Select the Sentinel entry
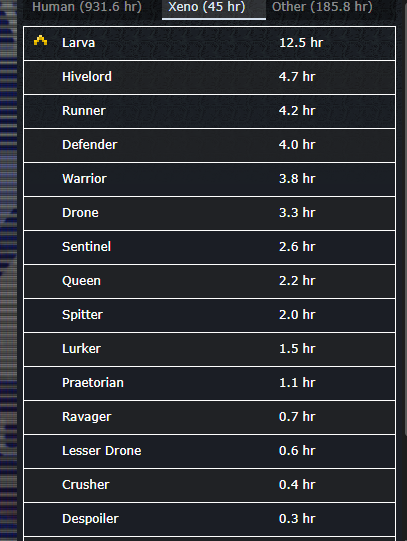 (209, 247)
